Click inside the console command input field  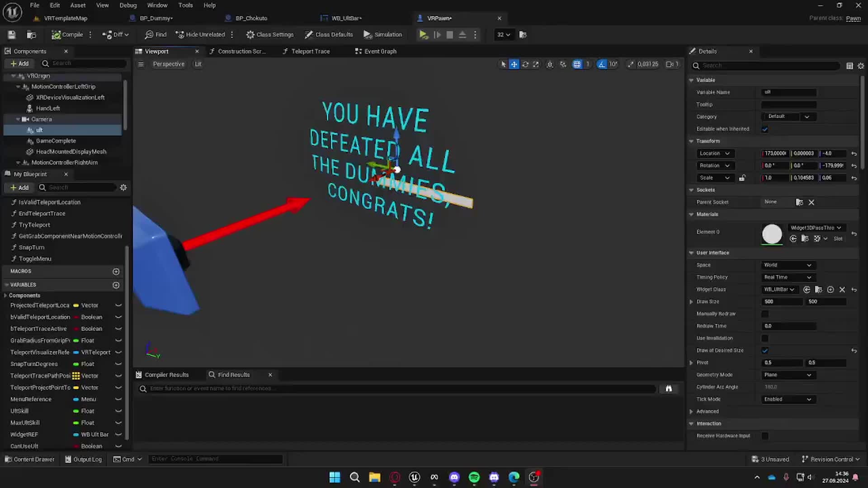pyautogui.click(x=216, y=459)
